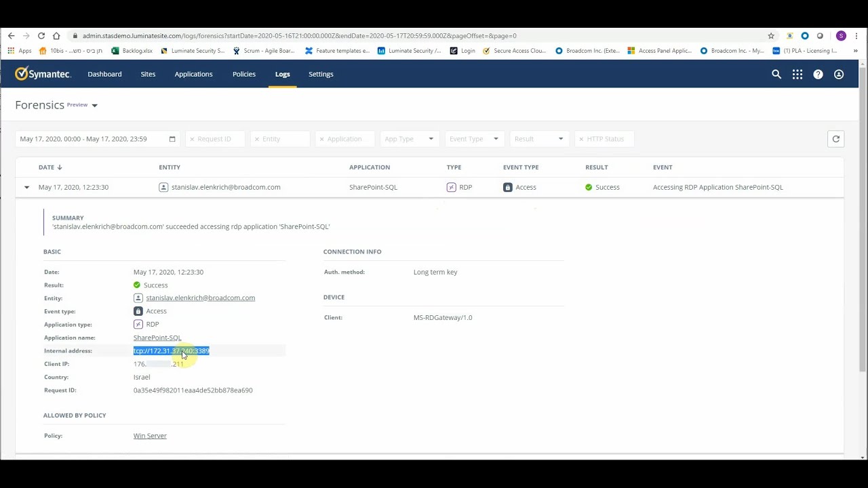Open the Feature templates bookmark
Viewport: 868px width, 488px height.
coord(338,51)
